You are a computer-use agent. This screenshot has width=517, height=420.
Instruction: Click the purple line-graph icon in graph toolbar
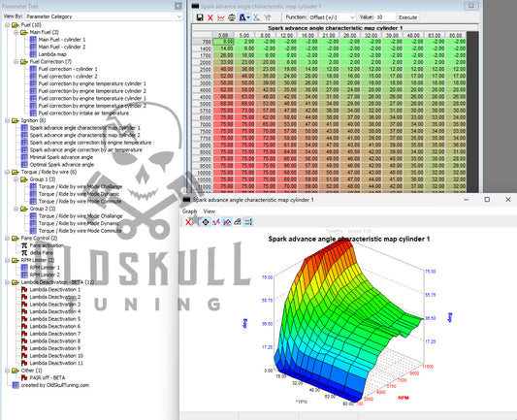pyautogui.click(x=216, y=222)
